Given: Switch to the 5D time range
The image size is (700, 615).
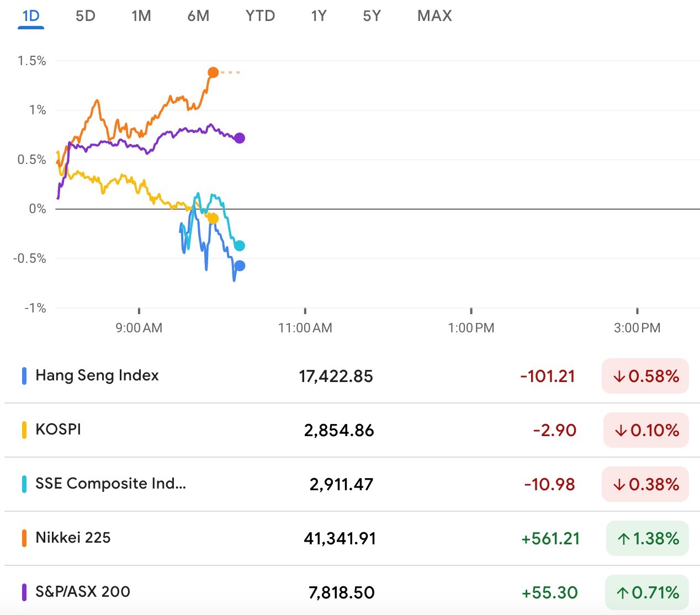Looking at the screenshot, I should click(x=86, y=16).
